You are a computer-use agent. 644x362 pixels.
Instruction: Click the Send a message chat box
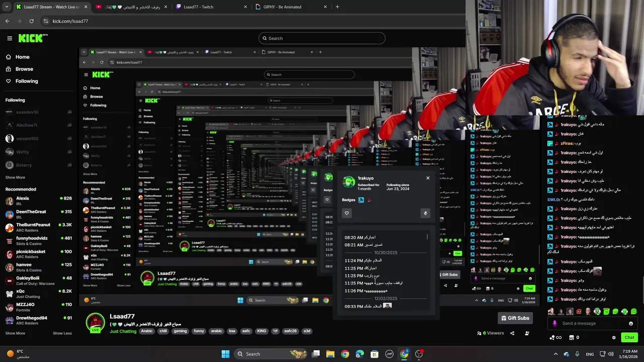(592, 323)
